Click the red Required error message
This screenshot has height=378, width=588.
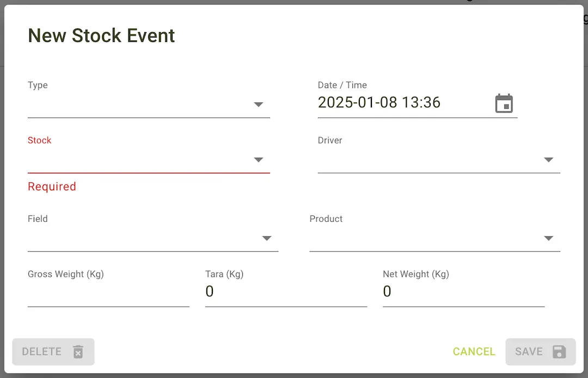click(x=52, y=187)
